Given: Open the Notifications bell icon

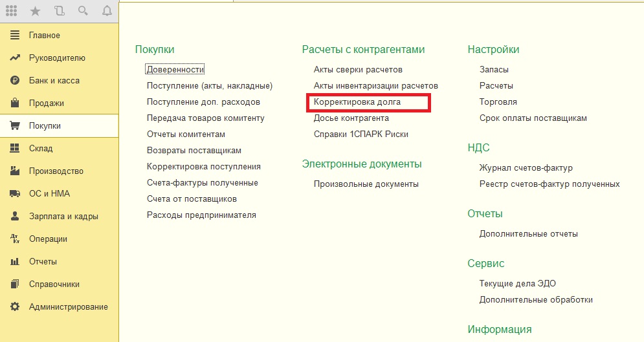Looking at the screenshot, I should (x=107, y=10).
